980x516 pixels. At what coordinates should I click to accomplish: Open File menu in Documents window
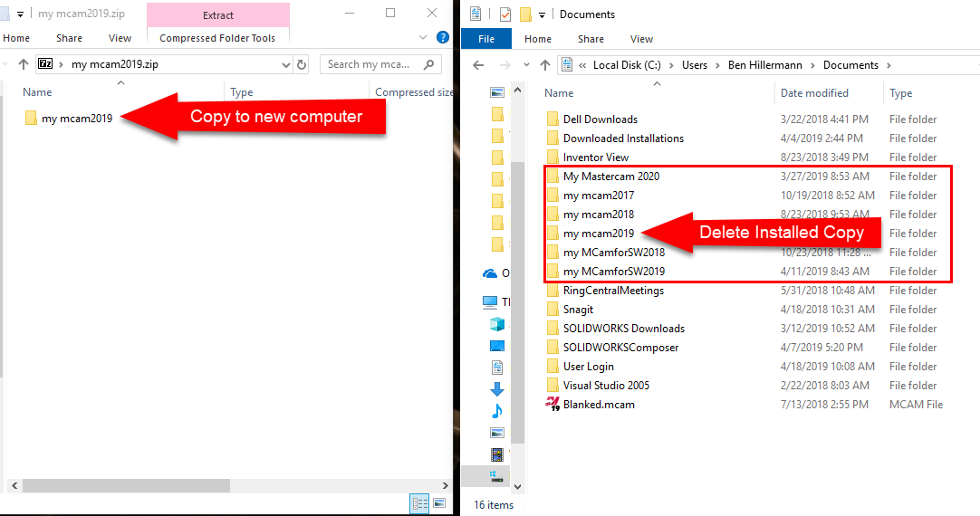[486, 39]
